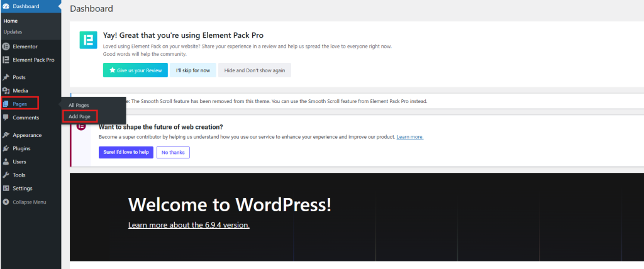Open the Element Pack Pro menu
644x269 pixels.
[x=30, y=60]
